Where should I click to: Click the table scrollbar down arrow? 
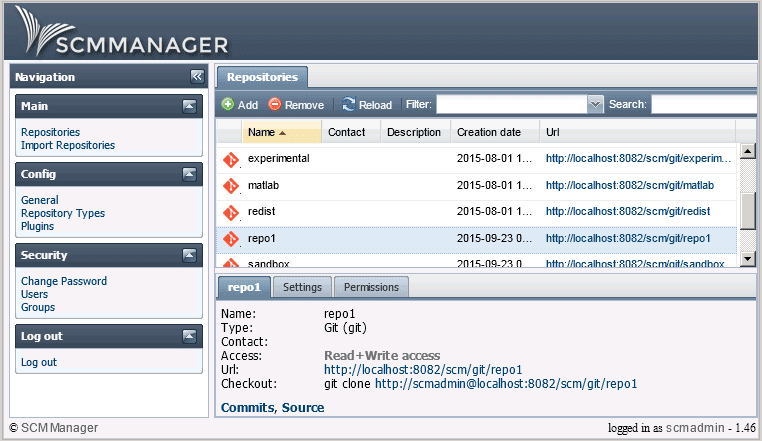pos(747,259)
